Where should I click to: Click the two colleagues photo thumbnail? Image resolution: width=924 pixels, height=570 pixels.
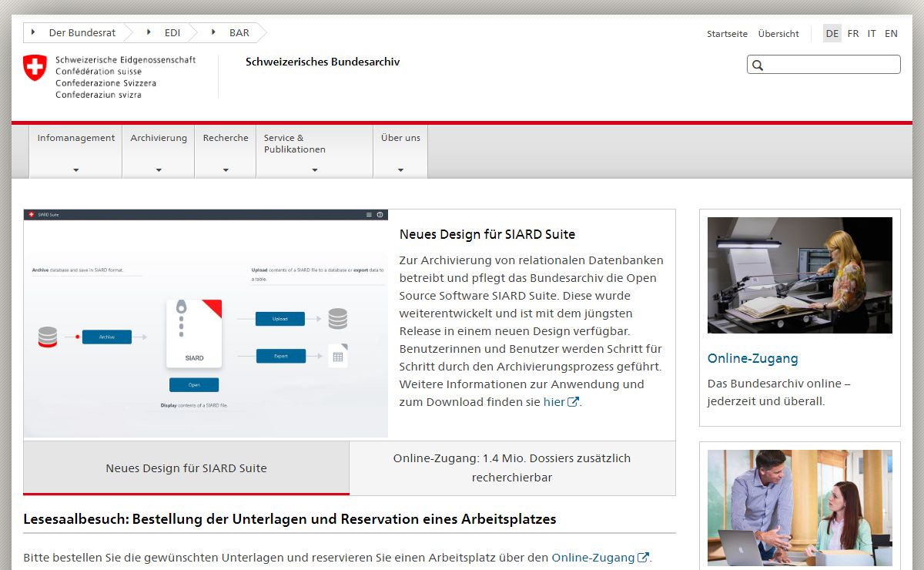800,508
